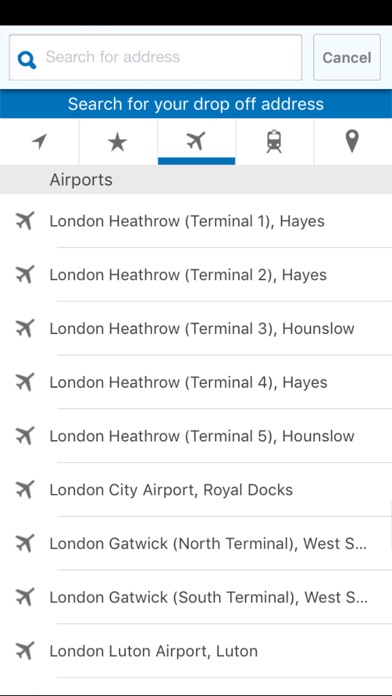Select London City Airport, Royal Docks
Viewport: 392px width, 696px height.
[x=196, y=490]
